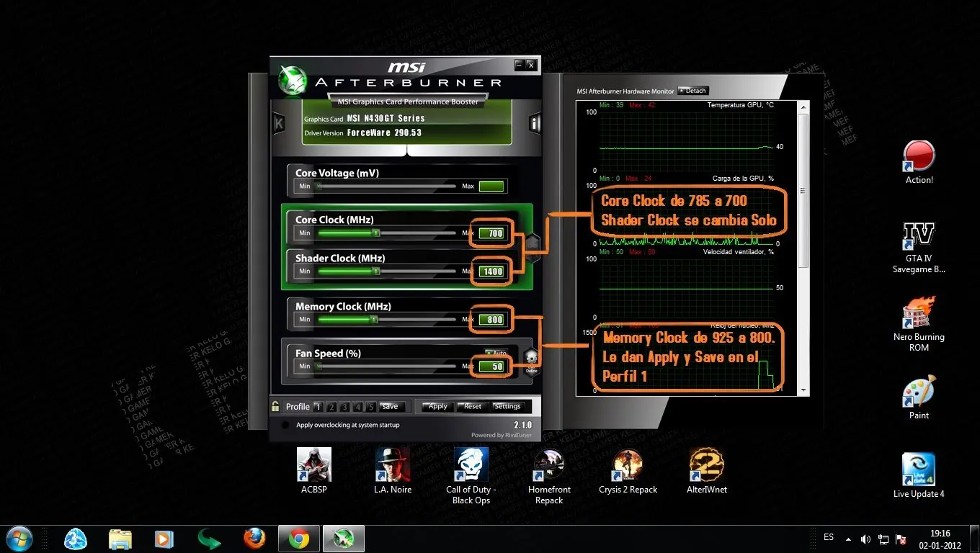
Task: Select the Nero Burning ROM desktop icon
Action: pyautogui.click(x=919, y=323)
